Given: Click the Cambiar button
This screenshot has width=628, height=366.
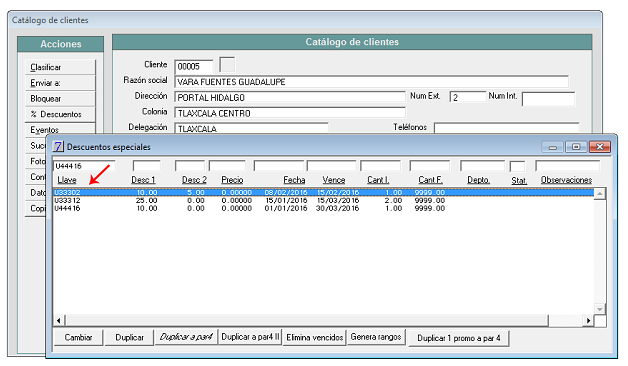Looking at the screenshot, I should tap(78, 338).
